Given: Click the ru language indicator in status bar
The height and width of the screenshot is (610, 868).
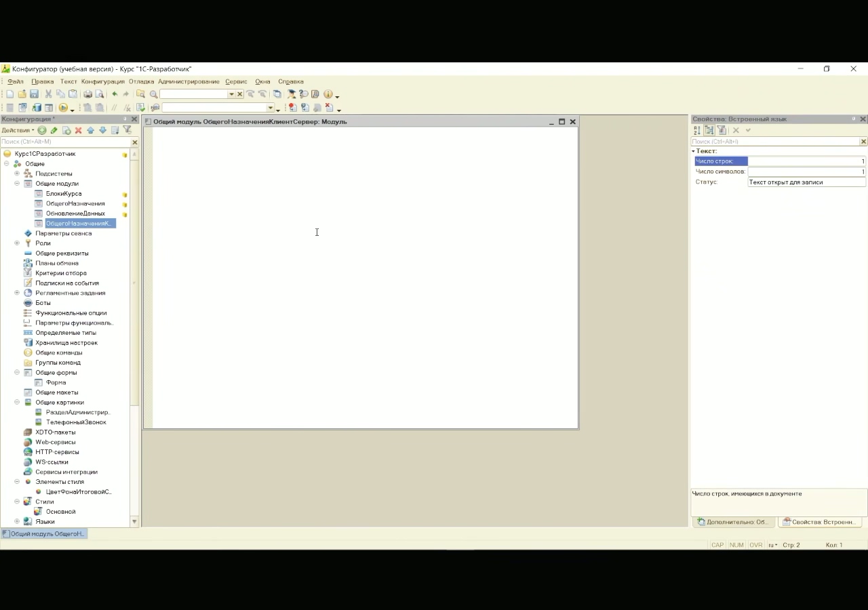Looking at the screenshot, I should pos(772,545).
